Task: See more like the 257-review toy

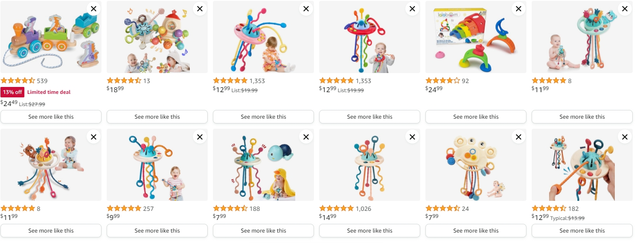Action: [x=157, y=231]
